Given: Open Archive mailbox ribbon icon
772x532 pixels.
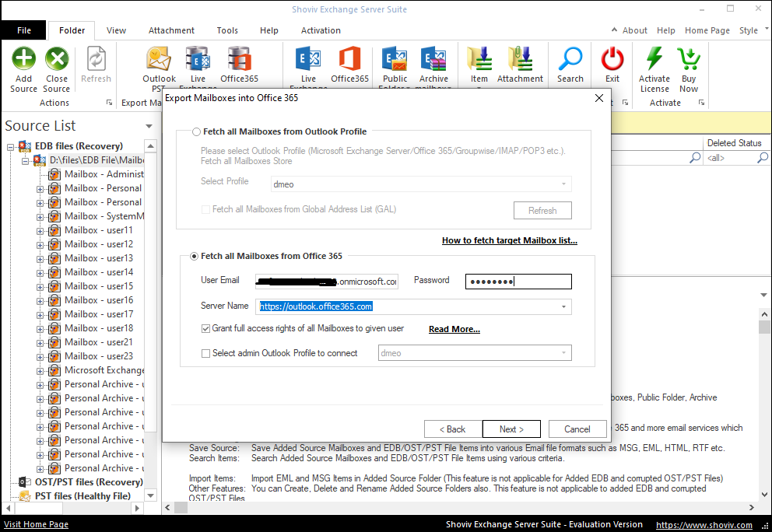Looking at the screenshot, I should pos(433,59).
